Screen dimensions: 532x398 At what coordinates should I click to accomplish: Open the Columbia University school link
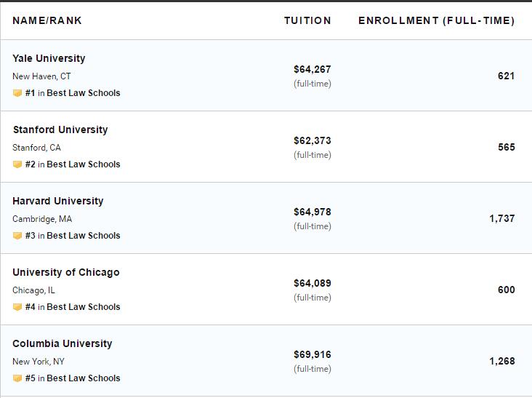[x=63, y=343]
